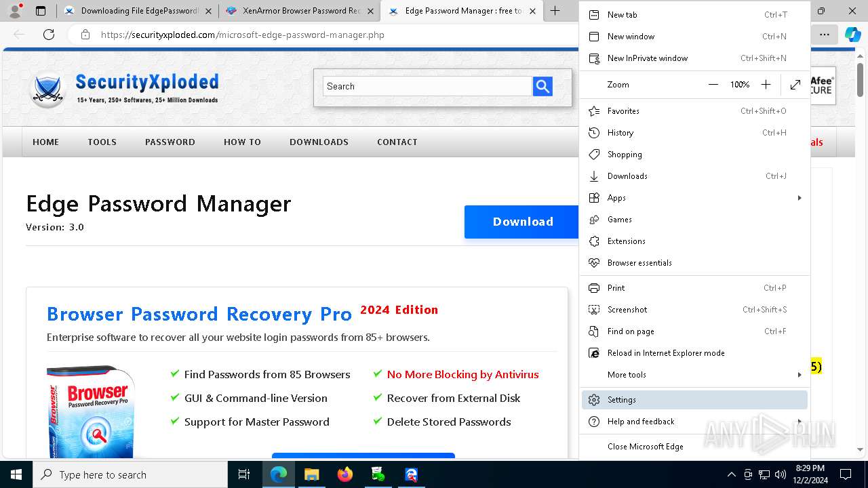The image size is (868, 488).
Task: Launch Firefox from the taskbar
Action: 344,474
